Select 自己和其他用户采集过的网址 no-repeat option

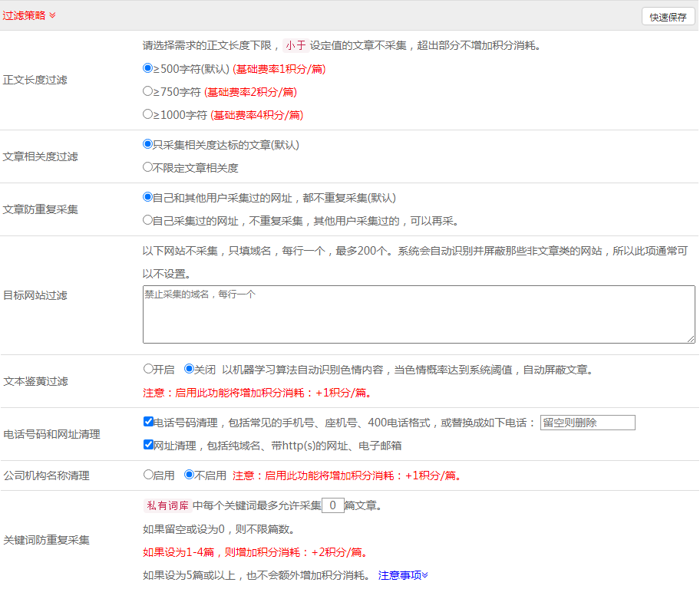point(148,197)
